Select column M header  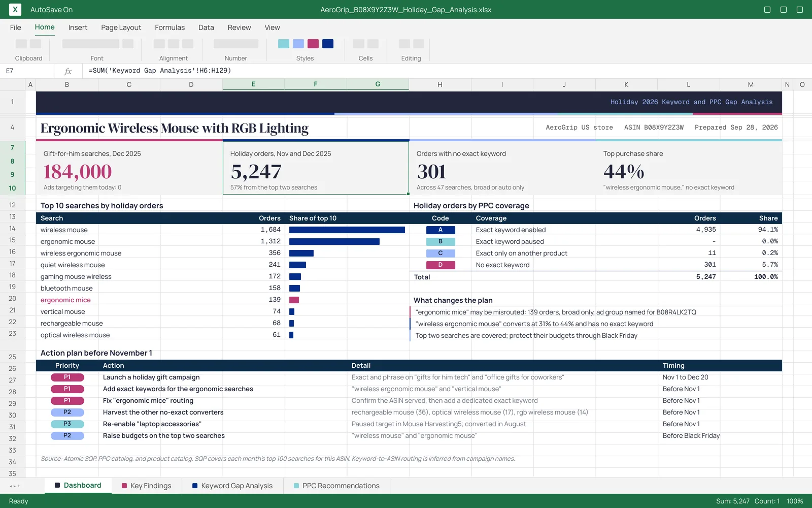tap(751, 84)
